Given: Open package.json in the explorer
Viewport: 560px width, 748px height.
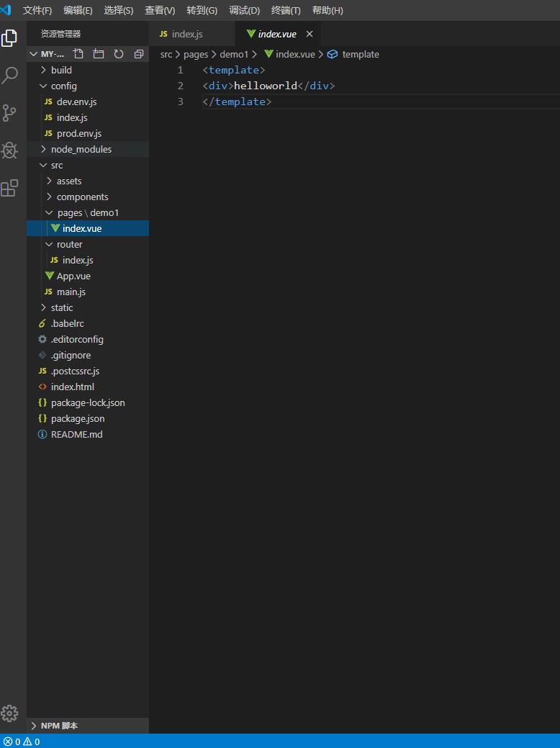Looking at the screenshot, I should pyautogui.click(x=78, y=418).
